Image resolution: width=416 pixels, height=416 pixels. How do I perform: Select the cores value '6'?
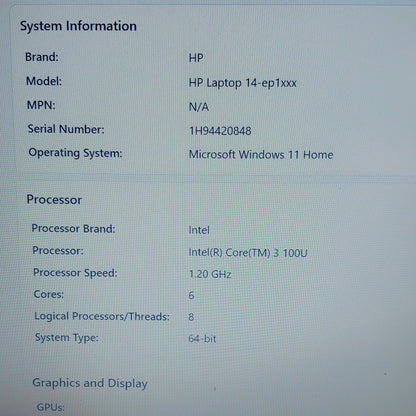click(x=191, y=295)
